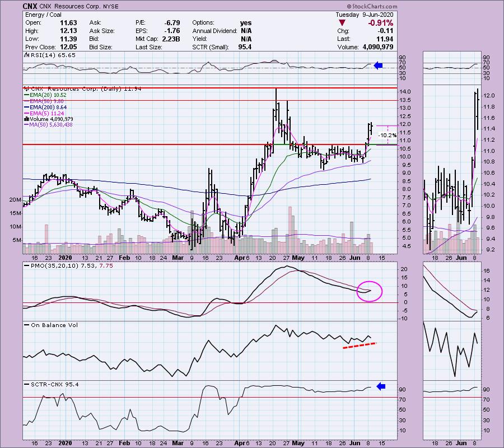This screenshot has height=448, width=504.
Task: Open the zoomed price panel on the right
Action: (452, 170)
